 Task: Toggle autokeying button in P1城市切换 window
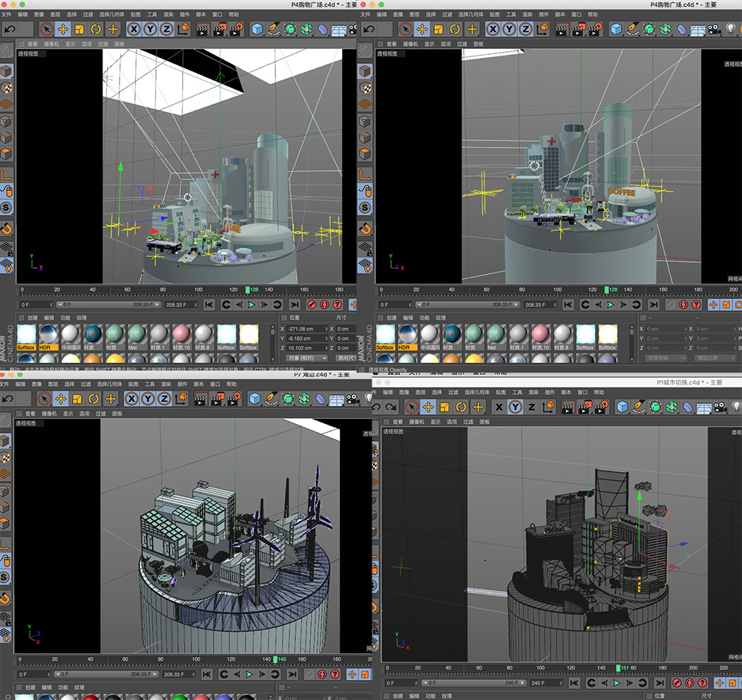pos(690,683)
